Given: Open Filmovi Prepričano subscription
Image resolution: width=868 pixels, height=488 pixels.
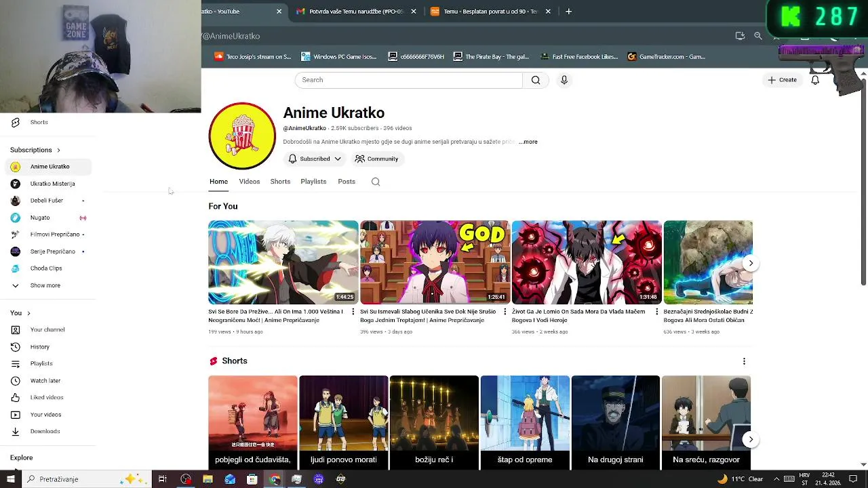Looking at the screenshot, I should pyautogui.click(x=47, y=235).
